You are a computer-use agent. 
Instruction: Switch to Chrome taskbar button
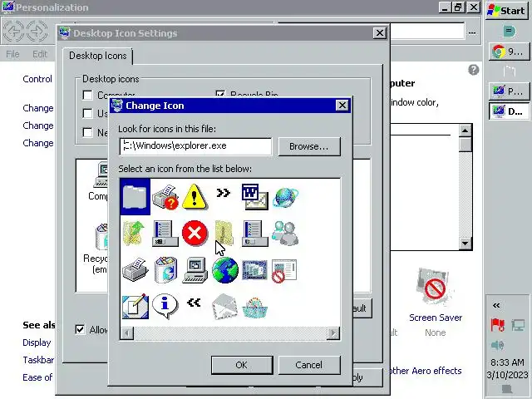(509, 52)
